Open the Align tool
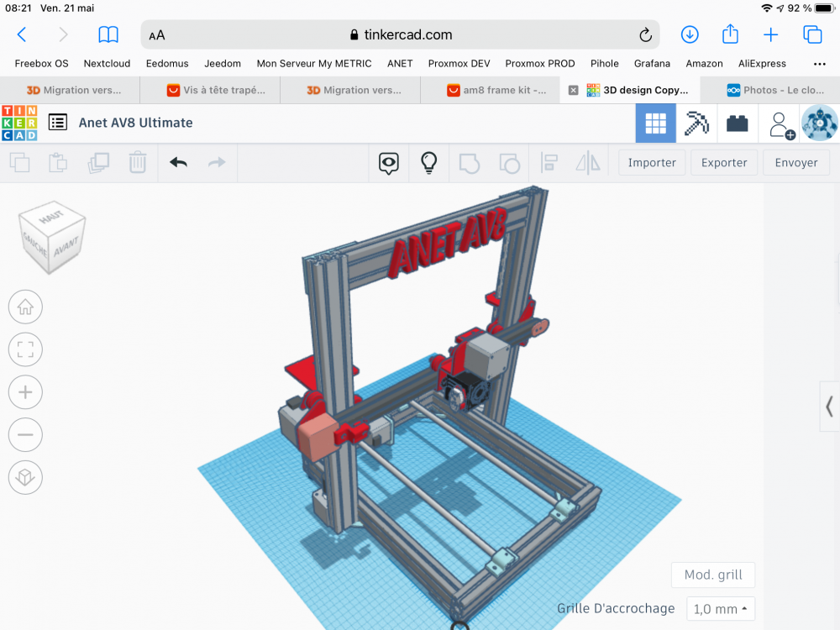 coord(549,163)
